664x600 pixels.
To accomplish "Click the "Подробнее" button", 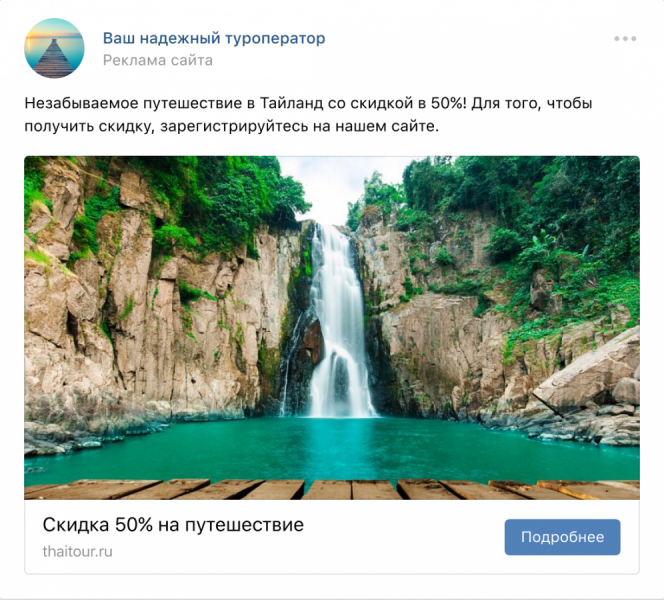I will (562, 537).
